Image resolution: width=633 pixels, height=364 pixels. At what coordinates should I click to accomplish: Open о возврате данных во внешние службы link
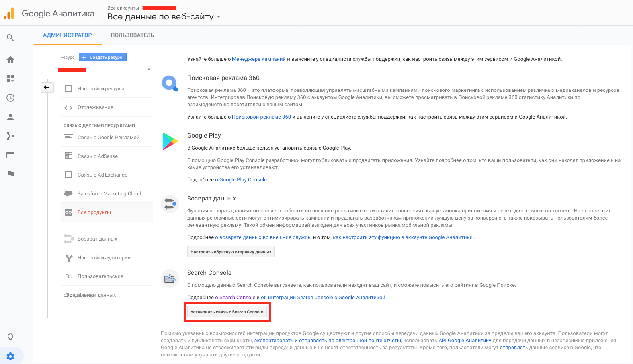coord(263,237)
